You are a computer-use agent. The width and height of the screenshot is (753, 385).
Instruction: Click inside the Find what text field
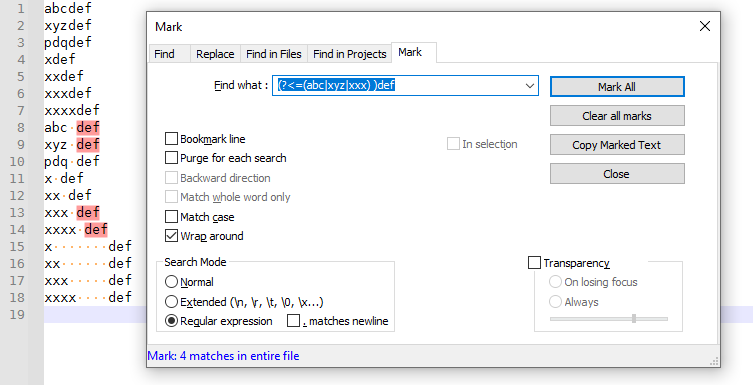(398, 86)
